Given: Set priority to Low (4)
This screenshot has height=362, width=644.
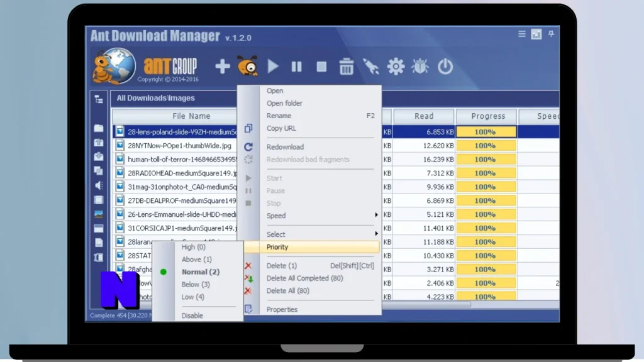Looking at the screenshot, I should tap(192, 297).
